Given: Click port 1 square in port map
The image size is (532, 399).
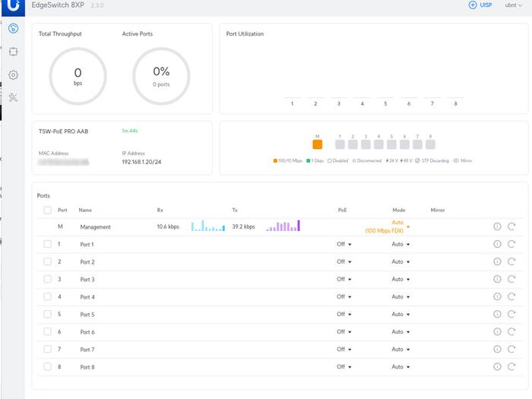Looking at the screenshot, I should coord(340,144).
